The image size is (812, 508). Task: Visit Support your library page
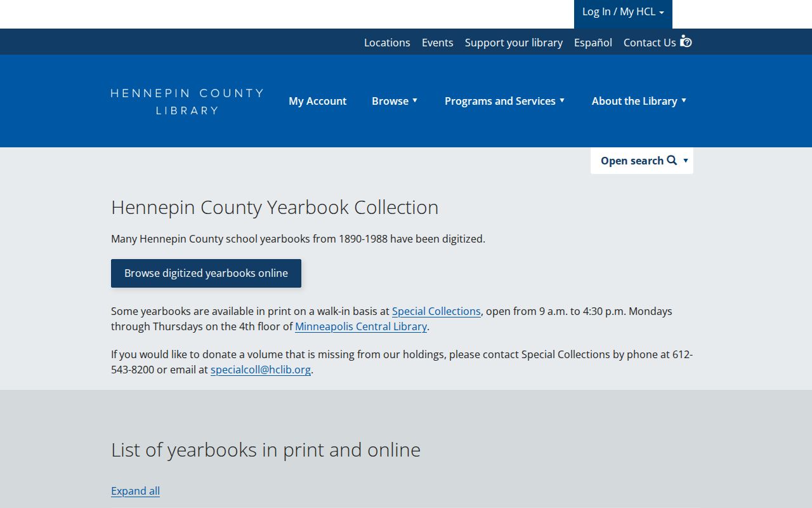coord(514,43)
